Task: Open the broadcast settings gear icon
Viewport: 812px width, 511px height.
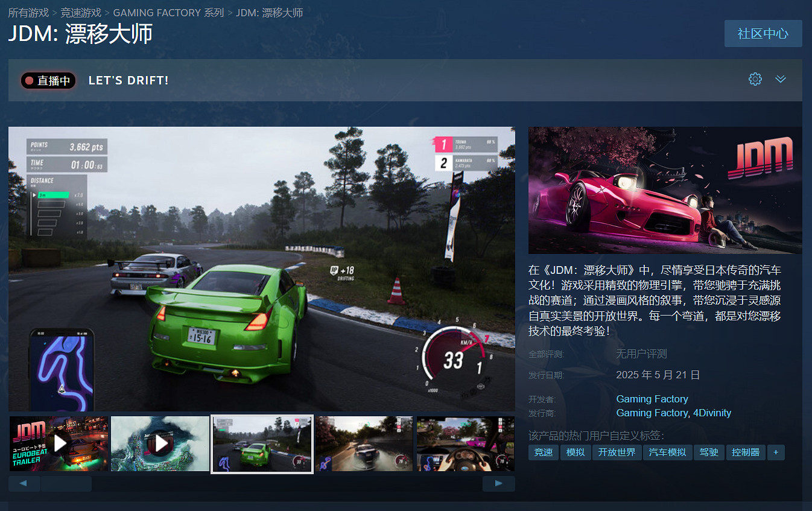Action: click(755, 79)
